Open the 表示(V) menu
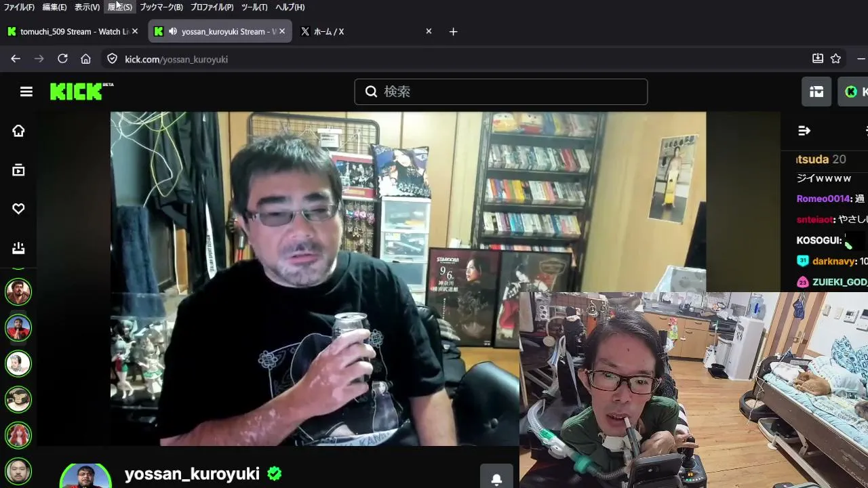Viewport: 868px width, 488px height. [x=87, y=7]
